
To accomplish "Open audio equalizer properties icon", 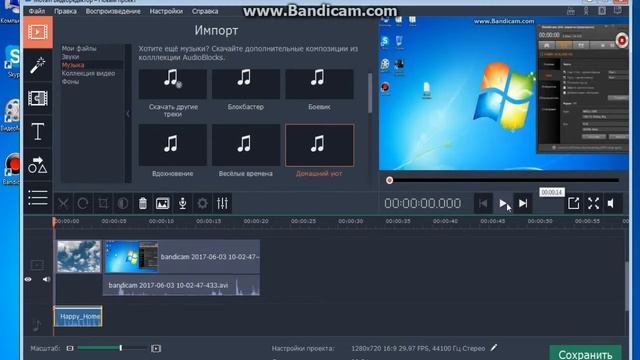I will 222,203.
